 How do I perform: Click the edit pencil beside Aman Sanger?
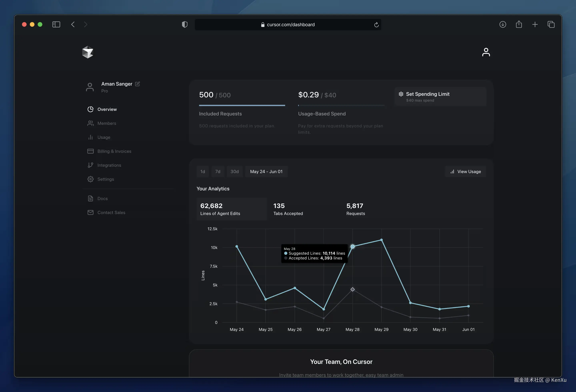[x=137, y=84]
